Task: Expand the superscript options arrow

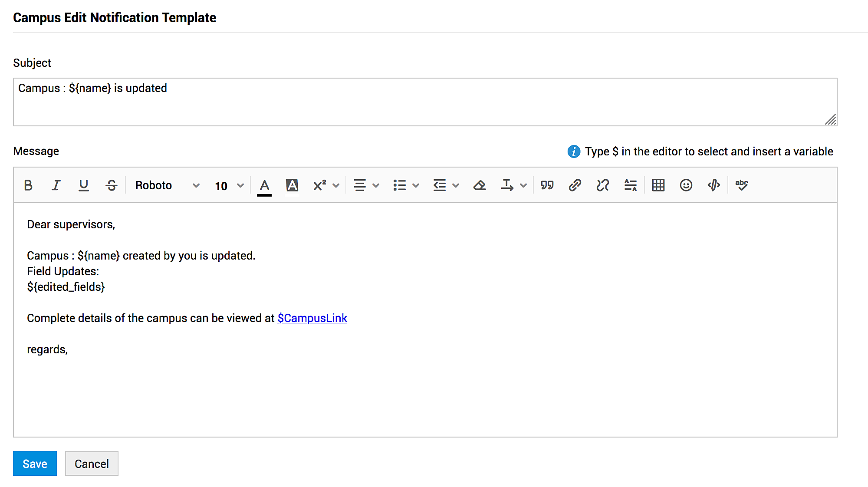Action: (336, 185)
